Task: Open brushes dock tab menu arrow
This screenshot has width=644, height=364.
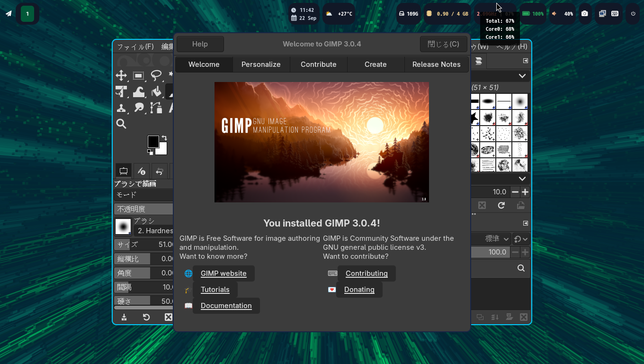Action: click(x=525, y=61)
